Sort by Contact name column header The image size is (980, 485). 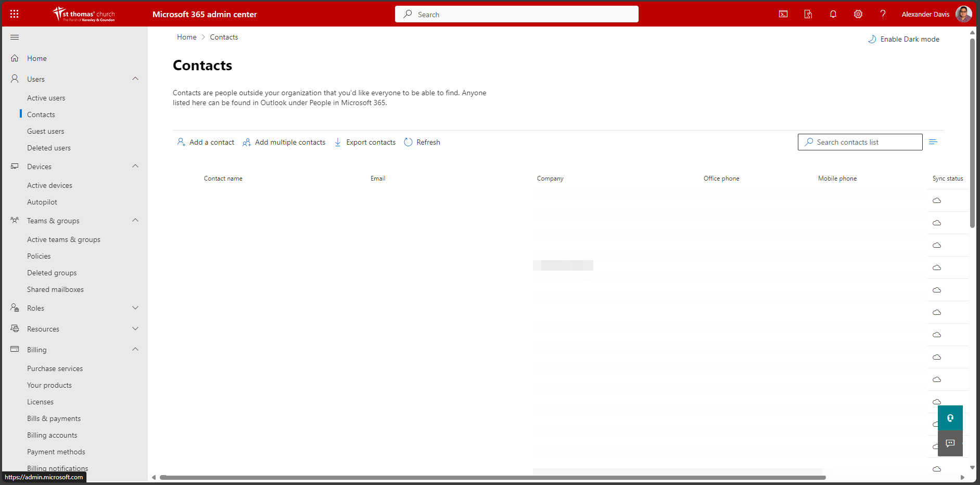(x=223, y=178)
